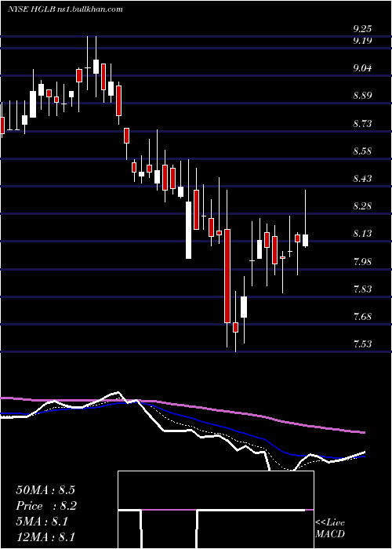The width and height of the screenshot is (392, 549).
Task: Click the 9.25 price axis label
Action: (362, 29)
